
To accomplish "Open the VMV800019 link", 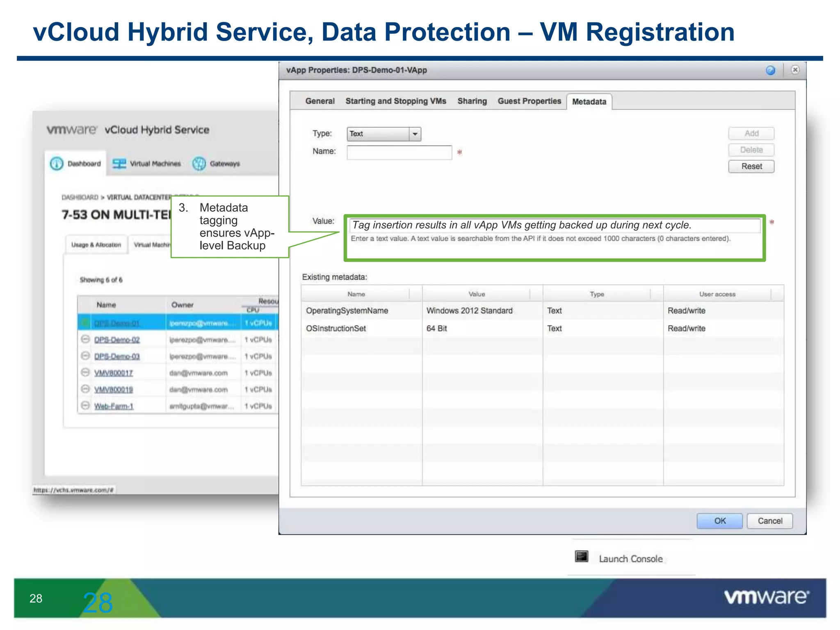I will tap(114, 390).
